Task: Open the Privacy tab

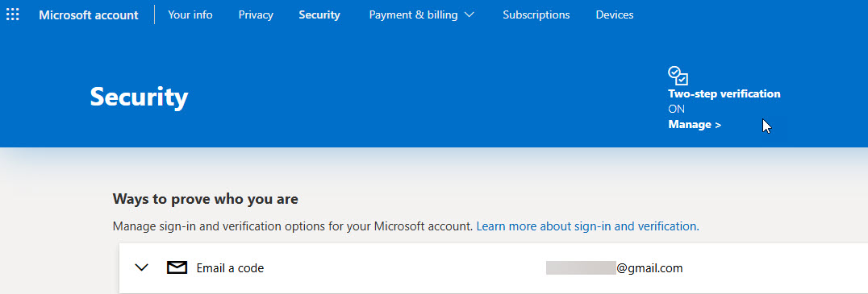Action: (x=256, y=15)
